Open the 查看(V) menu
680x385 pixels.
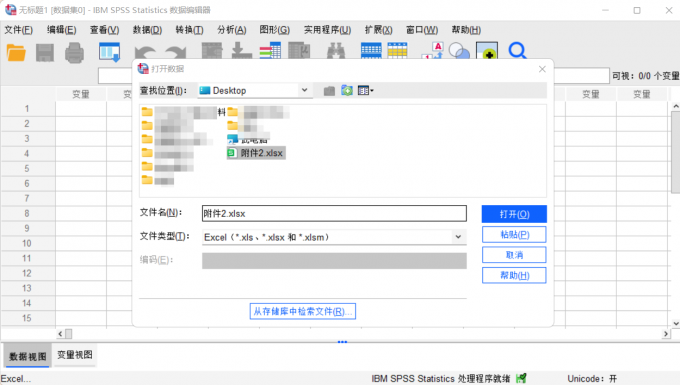(105, 30)
